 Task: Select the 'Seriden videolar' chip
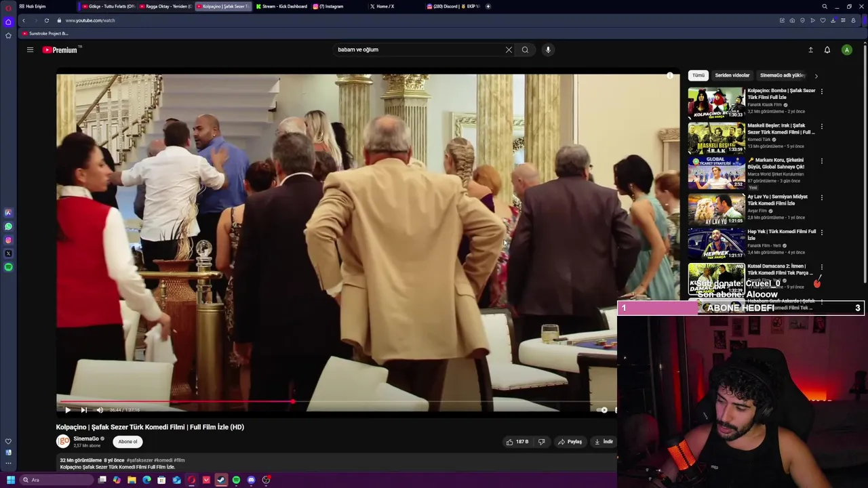click(x=732, y=75)
